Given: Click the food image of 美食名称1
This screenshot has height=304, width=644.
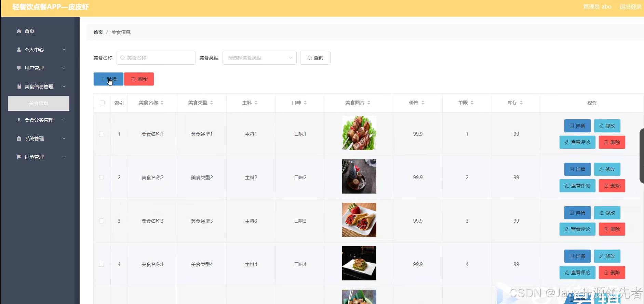Looking at the screenshot, I should tap(359, 133).
